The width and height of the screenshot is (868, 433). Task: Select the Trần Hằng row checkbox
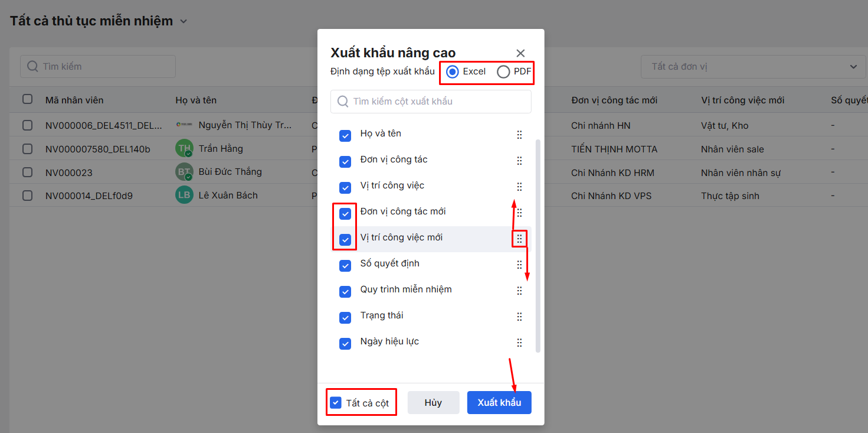point(27,149)
